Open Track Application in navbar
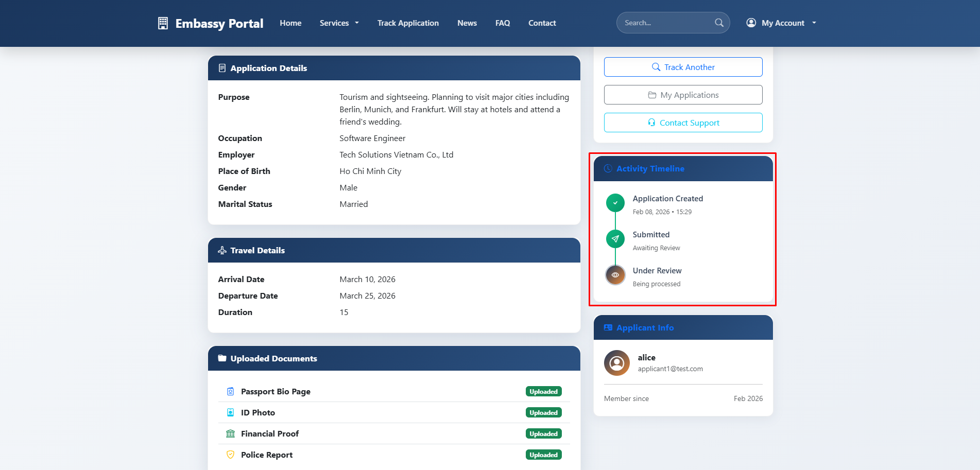Image resolution: width=980 pixels, height=470 pixels. (408, 23)
